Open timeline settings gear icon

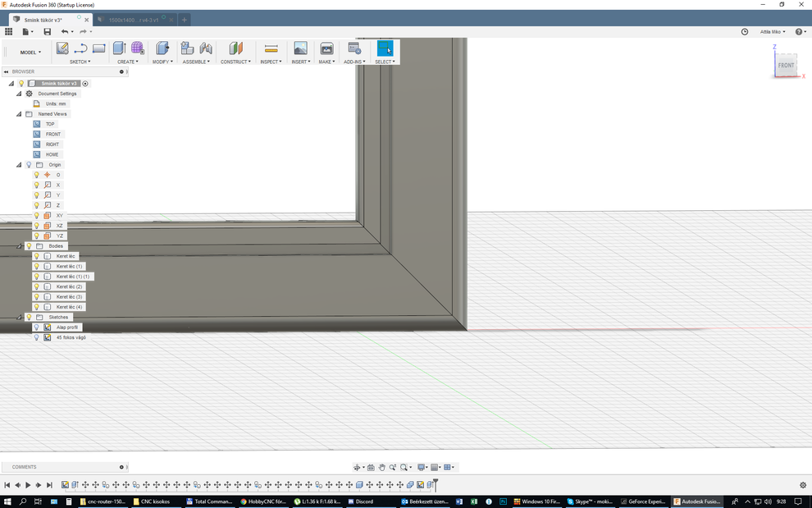[803, 485]
